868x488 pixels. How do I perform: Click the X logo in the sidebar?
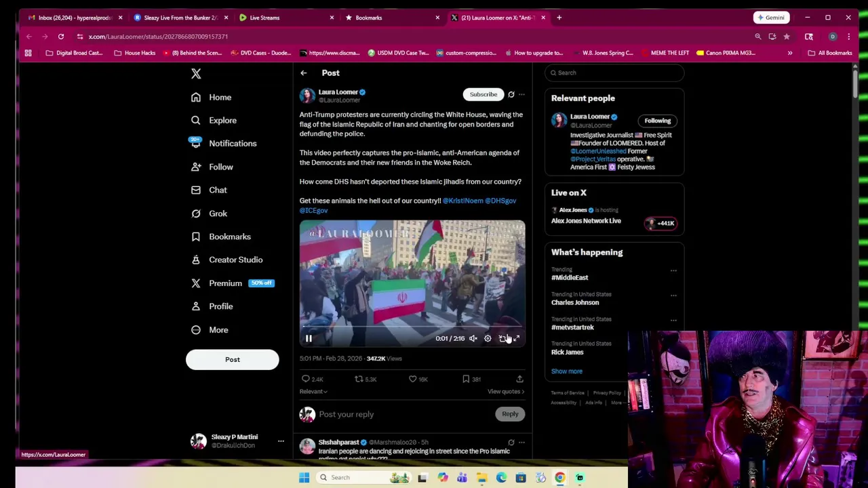196,73
